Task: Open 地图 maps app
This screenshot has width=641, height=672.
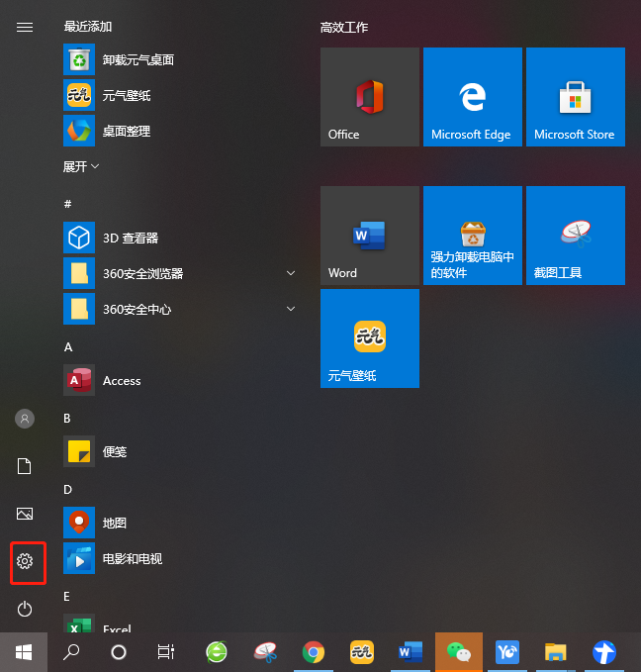Action: coord(180,523)
